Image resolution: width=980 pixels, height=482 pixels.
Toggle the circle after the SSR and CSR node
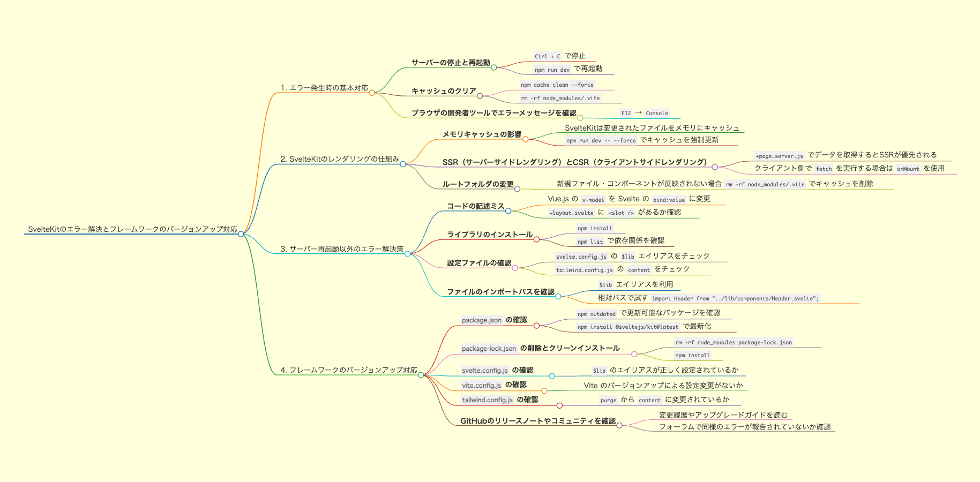coord(715,167)
